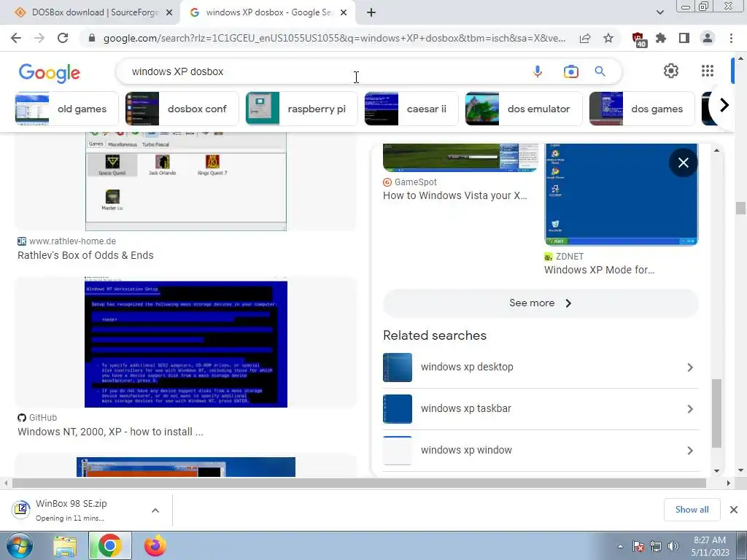747x560 pixels.
Task: Open File Explorer from the taskbar
Action: [x=65, y=545]
